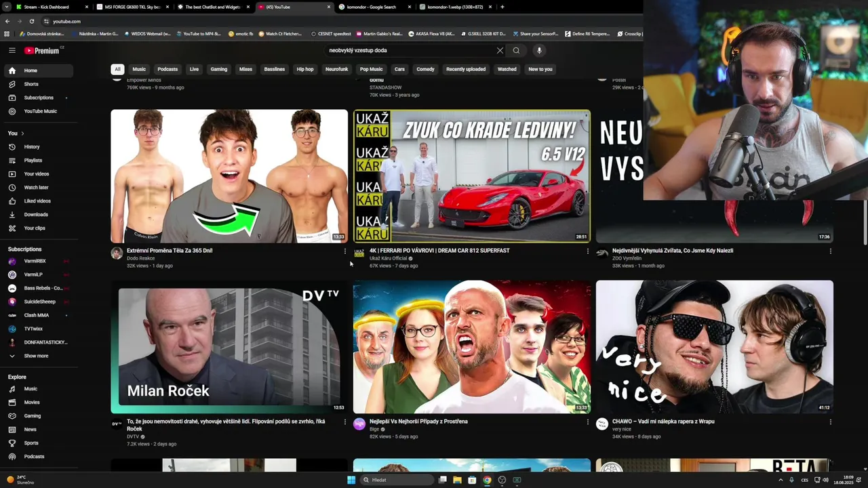Play the Extrémní Proměna Těla thumbnail

pyautogui.click(x=229, y=176)
